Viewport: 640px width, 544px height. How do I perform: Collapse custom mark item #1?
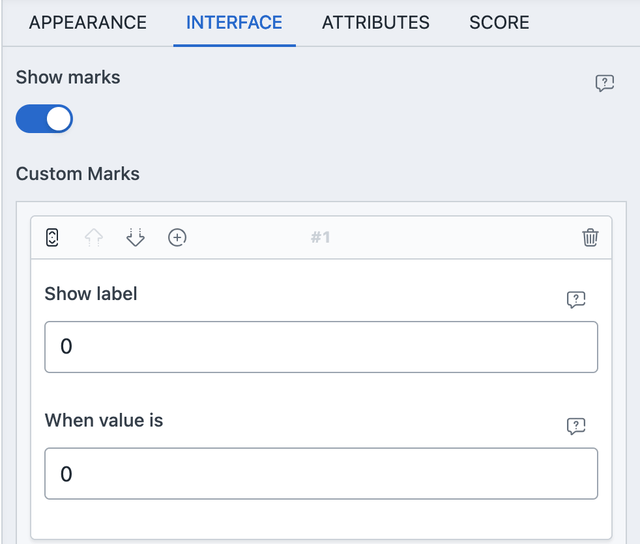tap(52, 238)
